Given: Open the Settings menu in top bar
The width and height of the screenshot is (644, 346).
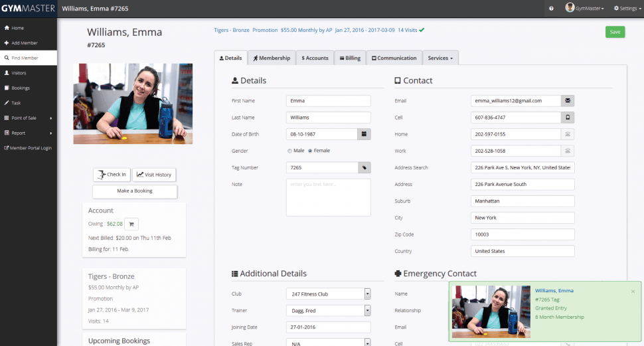Looking at the screenshot, I should [627, 9].
